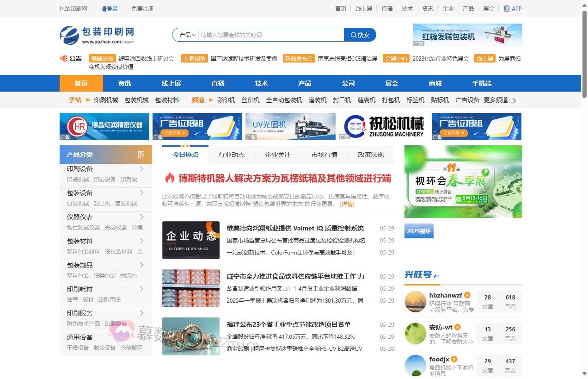This screenshot has width=588, height=379.
Task: Switch to the 市场行情 tab
Action: (x=325, y=154)
